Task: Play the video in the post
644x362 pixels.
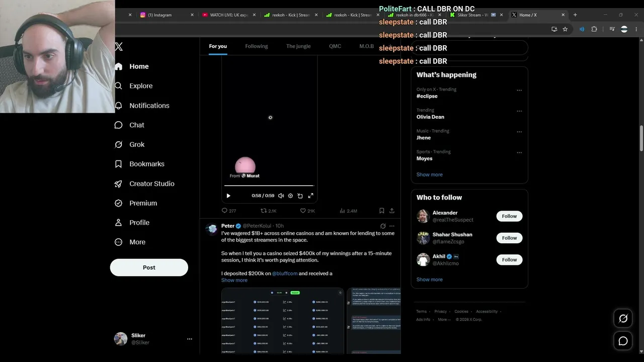Action: pyautogui.click(x=228, y=196)
